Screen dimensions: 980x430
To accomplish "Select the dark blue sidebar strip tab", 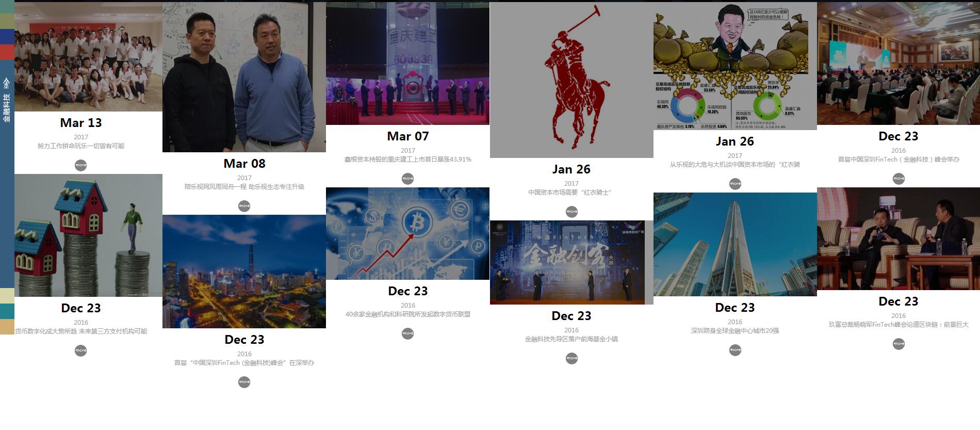I will click(x=7, y=37).
